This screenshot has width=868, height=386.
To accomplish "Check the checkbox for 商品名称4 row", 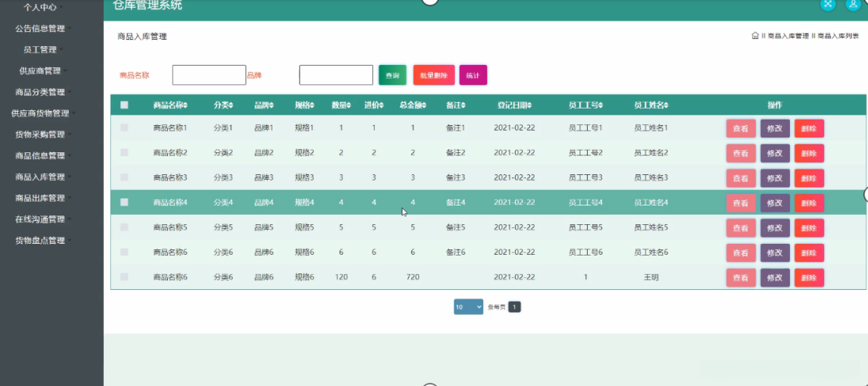I will pos(124,202).
